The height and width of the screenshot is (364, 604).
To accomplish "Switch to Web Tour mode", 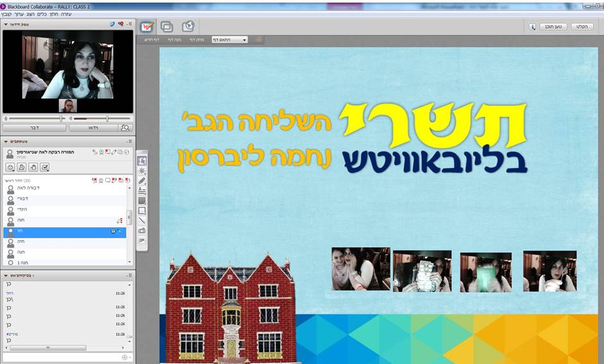I will tap(188, 26).
